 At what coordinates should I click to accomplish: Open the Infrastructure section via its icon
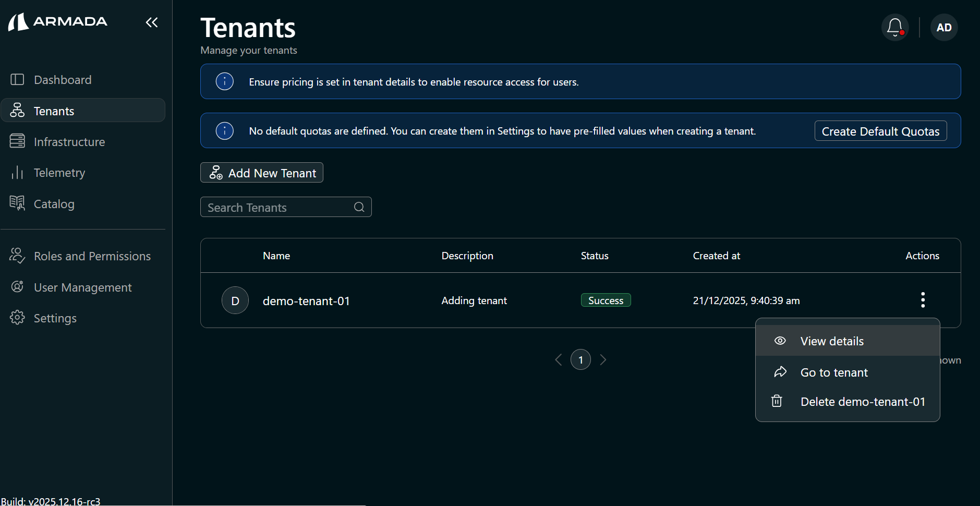[17, 141]
